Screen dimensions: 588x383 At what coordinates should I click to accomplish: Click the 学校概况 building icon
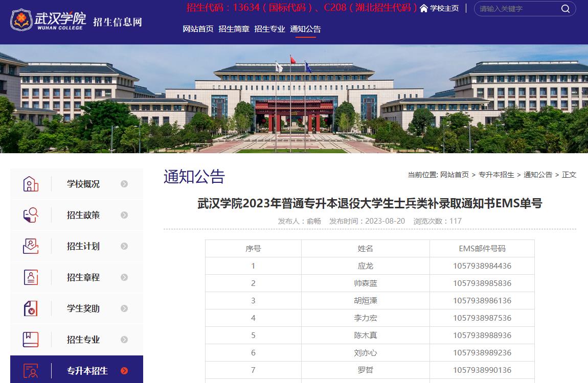coord(31,184)
